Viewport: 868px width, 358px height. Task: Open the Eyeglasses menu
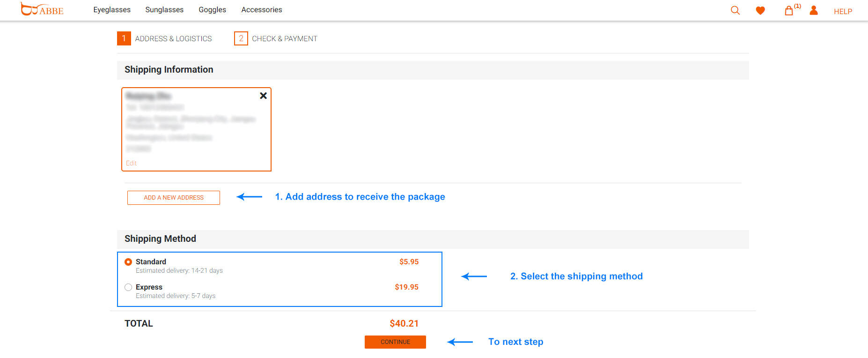(x=112, y=10)
